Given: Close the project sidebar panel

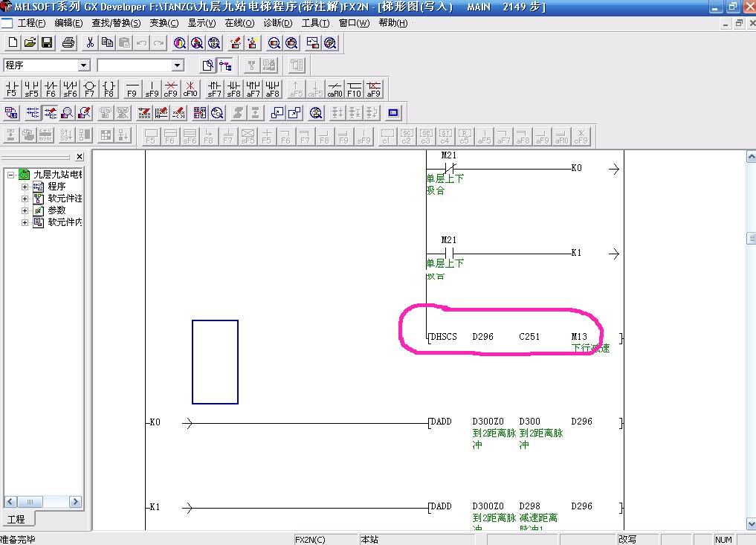Looking at the screenshot, I should (80, 157).
